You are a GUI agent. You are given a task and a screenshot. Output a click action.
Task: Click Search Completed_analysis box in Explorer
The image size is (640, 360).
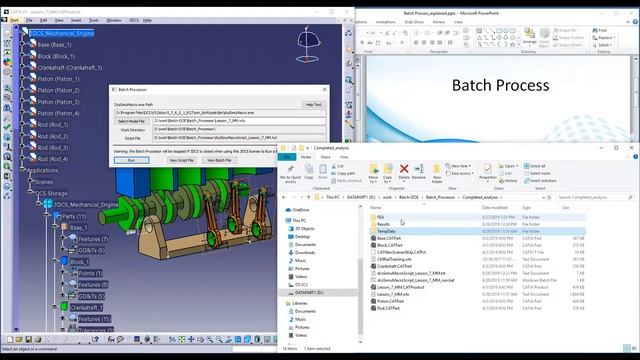point(596,197)
